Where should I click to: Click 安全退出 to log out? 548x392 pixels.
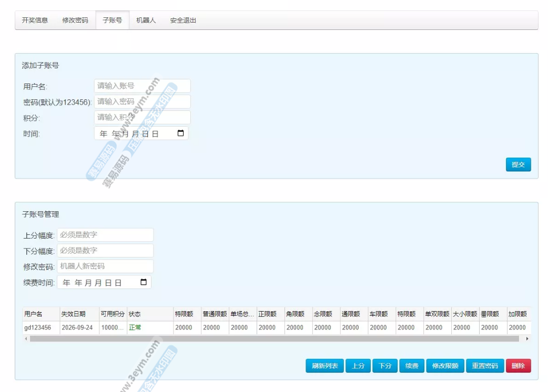pyautogui.click(x=183, y=20)
